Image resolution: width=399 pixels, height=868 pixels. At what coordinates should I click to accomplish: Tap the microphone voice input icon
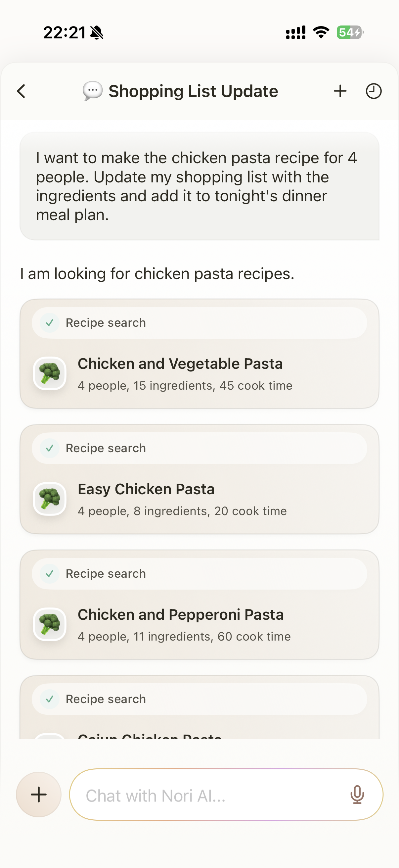(357, 795)
